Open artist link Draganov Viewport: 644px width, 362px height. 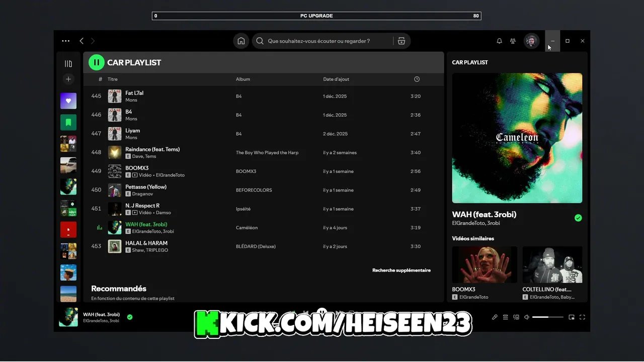tap(142, 194)
